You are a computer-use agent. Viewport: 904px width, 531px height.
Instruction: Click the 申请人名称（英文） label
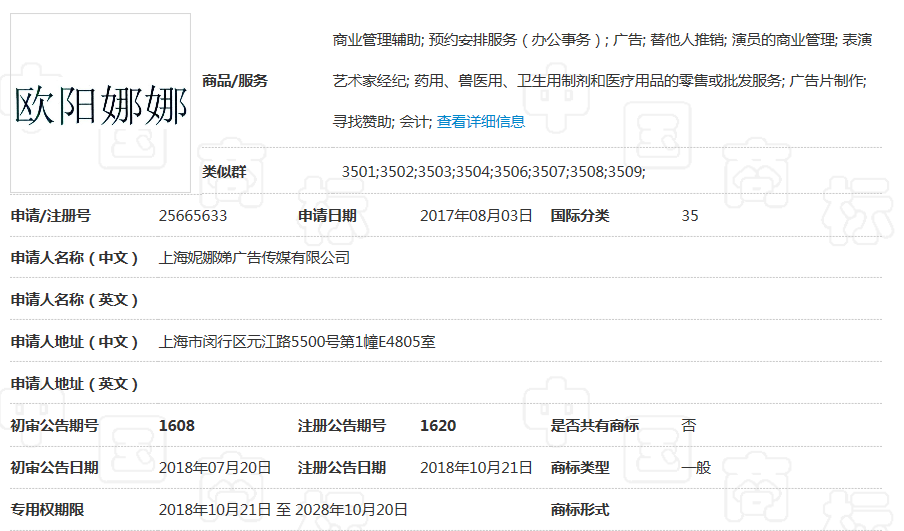pyautogui.click(x=74, y=300)
